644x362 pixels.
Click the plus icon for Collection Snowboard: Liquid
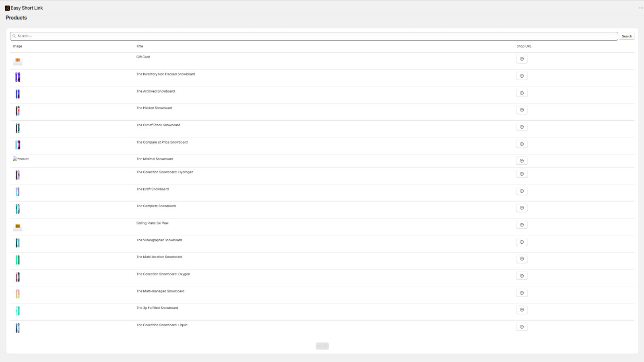point(522,327)
